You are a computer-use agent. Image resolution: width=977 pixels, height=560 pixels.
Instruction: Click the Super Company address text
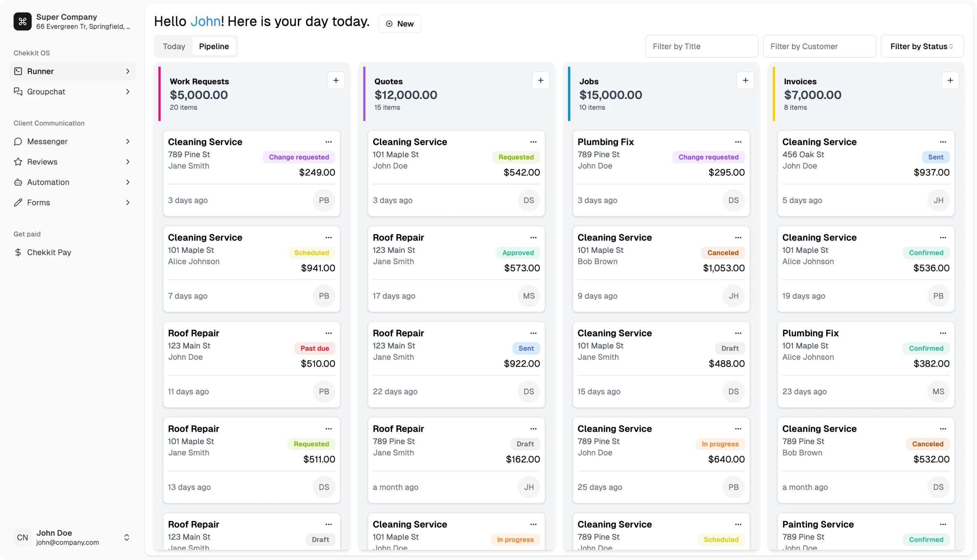point(83,26)
